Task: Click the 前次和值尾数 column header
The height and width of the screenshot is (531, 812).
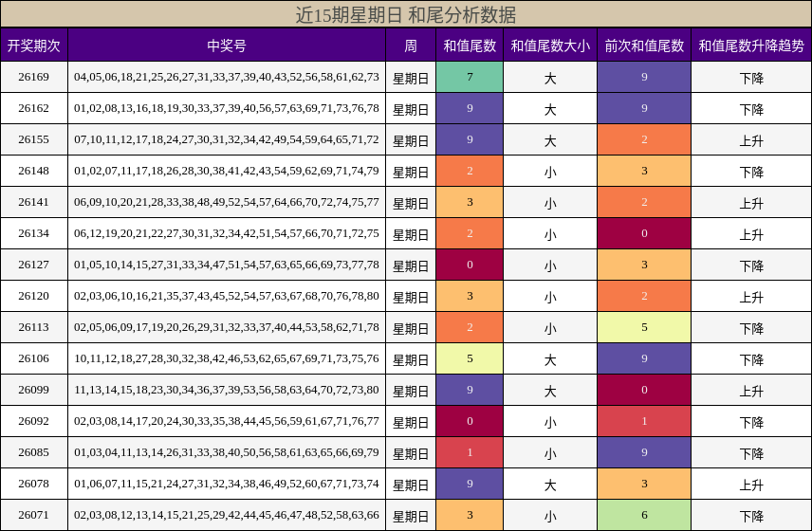Action: click(x=644, y=45)
